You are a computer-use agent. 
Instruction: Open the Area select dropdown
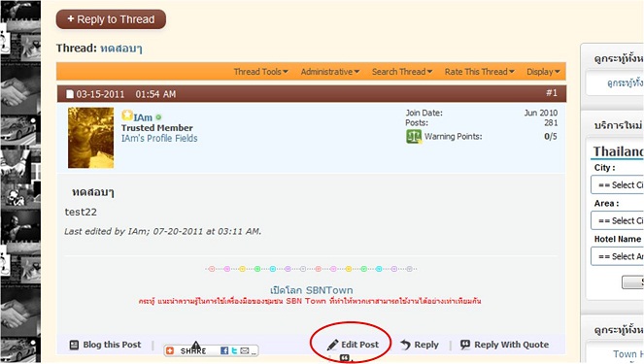[618, 220]
